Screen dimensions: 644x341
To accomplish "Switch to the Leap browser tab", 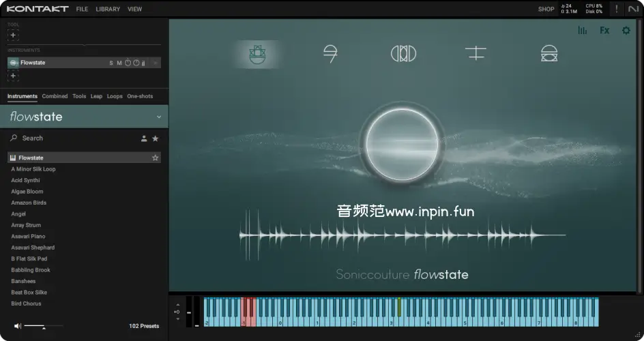I will [96, 96].
